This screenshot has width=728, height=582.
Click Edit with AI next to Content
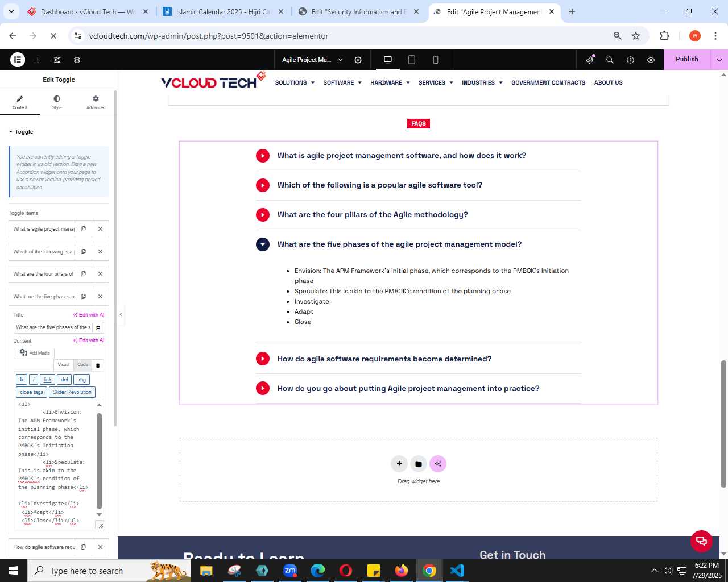pos(88,340)
